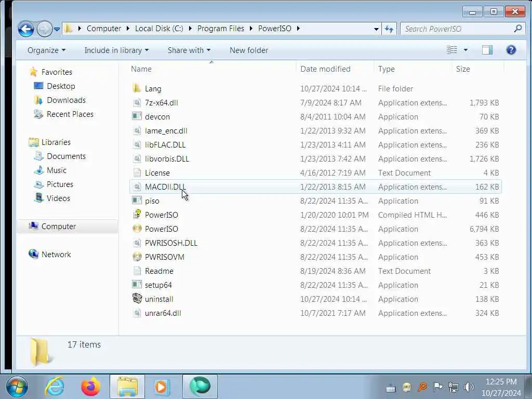The height and width of the screenshot is (399, 532).
Task: Sort by the Size column header
Action: tap(463, 69)
